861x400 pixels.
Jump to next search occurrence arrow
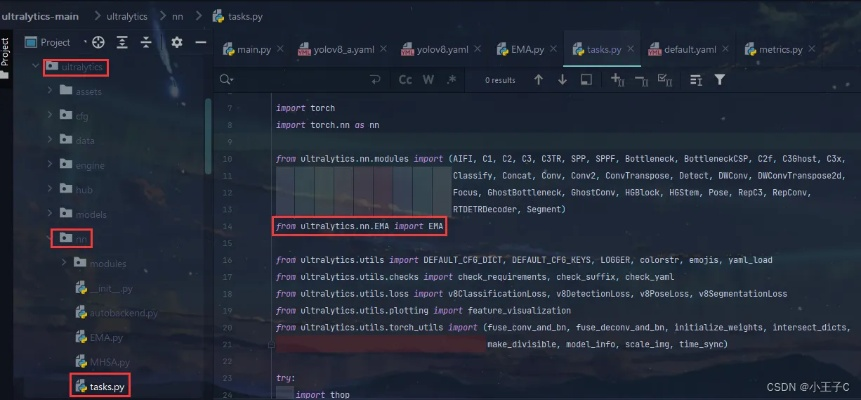pos(562,79)
